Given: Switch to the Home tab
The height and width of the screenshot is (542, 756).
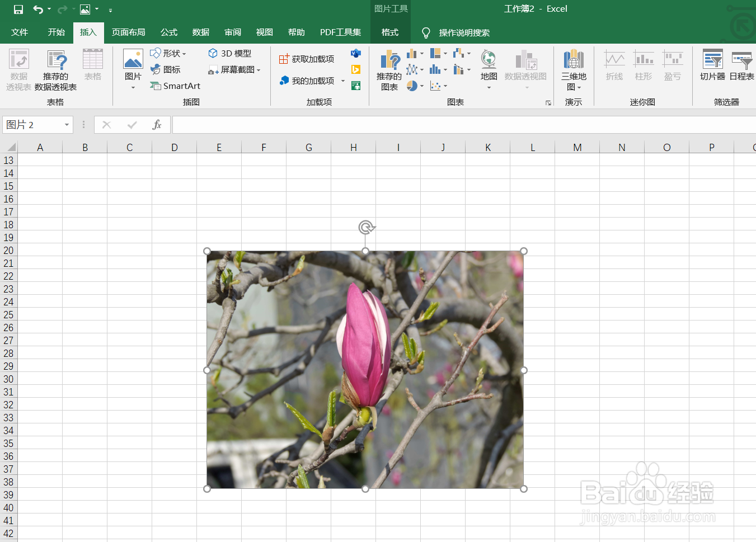Looking at the screenshot, I should tap(57, 32).
